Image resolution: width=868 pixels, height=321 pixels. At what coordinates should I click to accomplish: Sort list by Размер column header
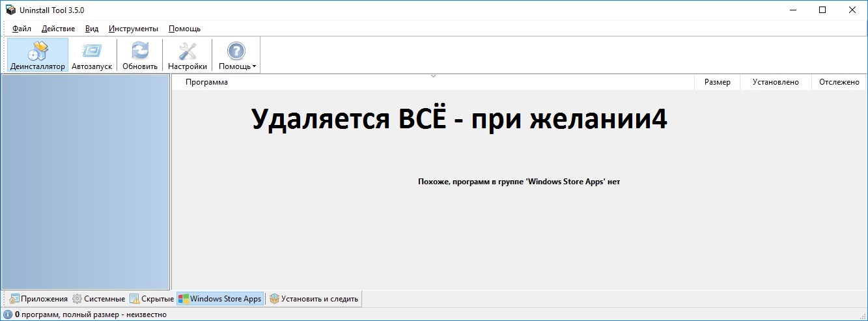pyautogui.click(x=717, y=82)
